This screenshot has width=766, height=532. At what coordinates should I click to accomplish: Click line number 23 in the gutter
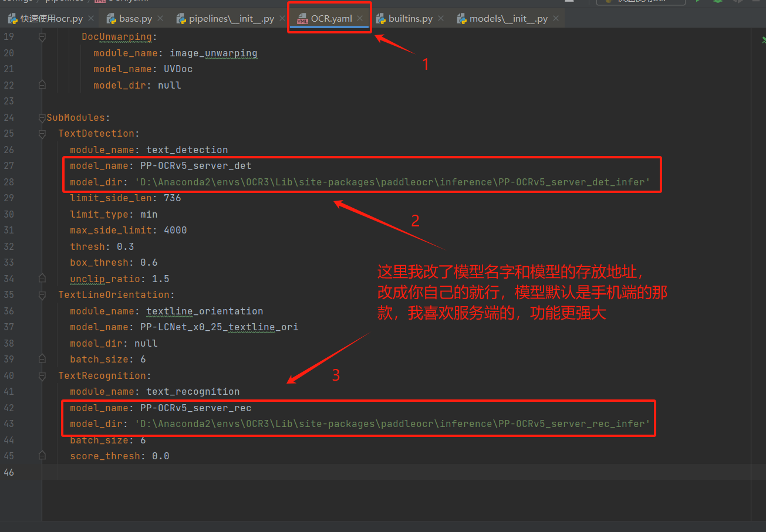(9, 101)
